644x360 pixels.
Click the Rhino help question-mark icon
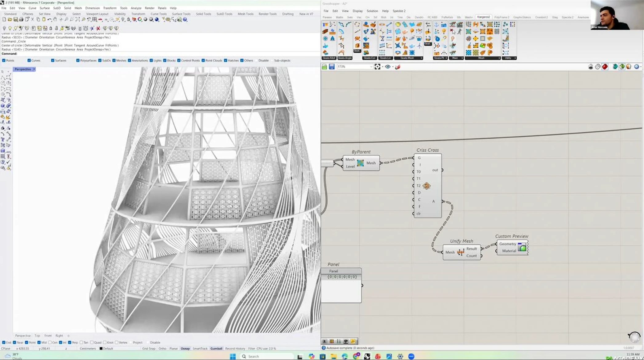pos(185,19)
